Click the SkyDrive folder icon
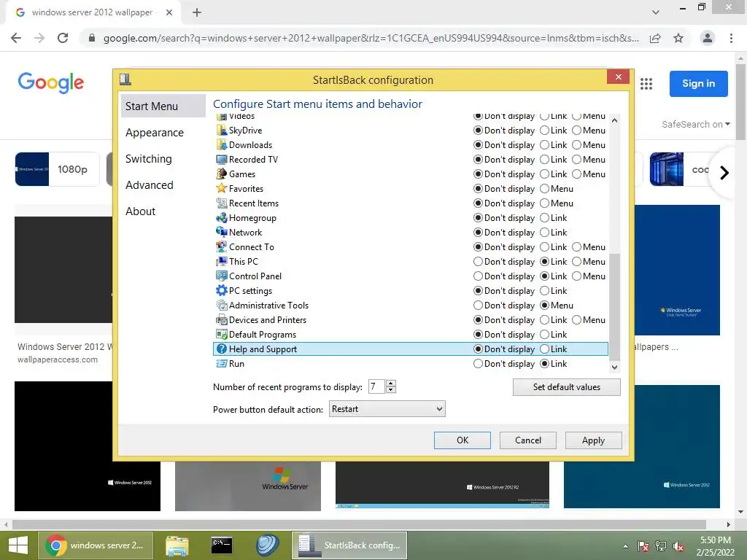Screen dimensions: 747x560 point(222,130)
